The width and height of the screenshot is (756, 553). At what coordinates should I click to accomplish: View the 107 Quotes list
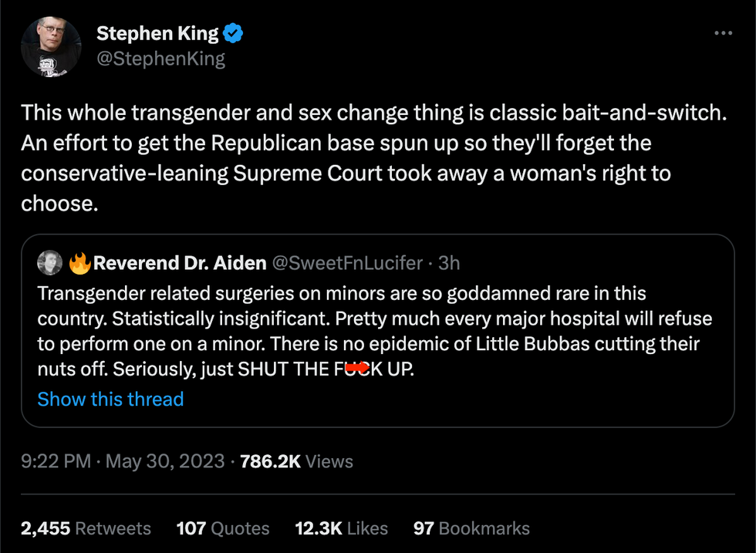click(224, 528)
